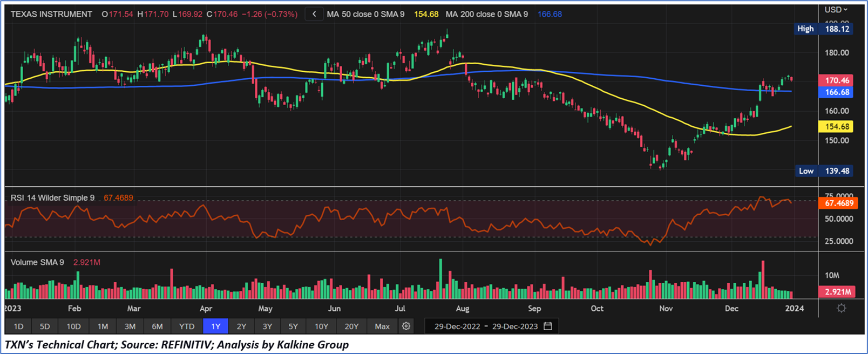Click the Dec label on the time axis
This screenshot has width=868, height=354.
click(x=731, y=309)
